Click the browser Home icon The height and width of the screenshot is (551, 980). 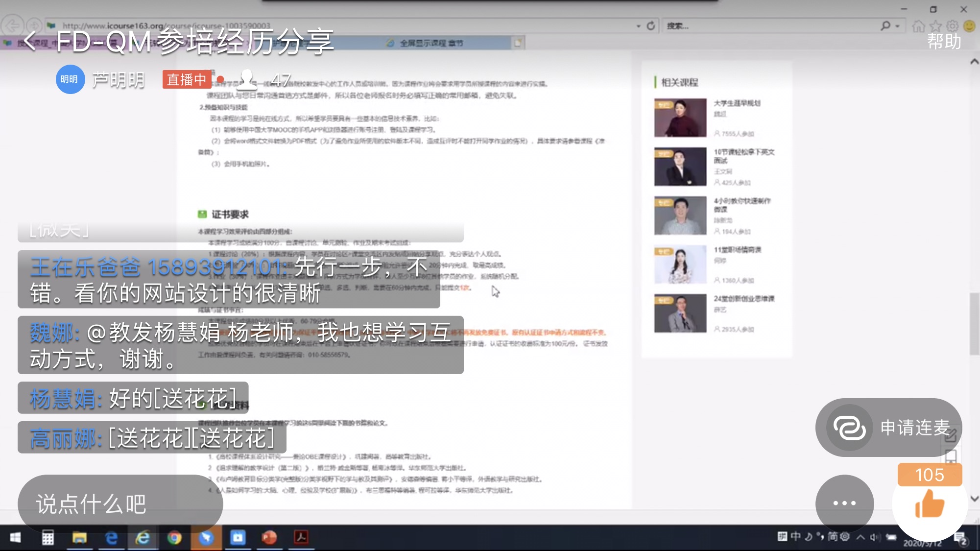click(x=919, y=26)
